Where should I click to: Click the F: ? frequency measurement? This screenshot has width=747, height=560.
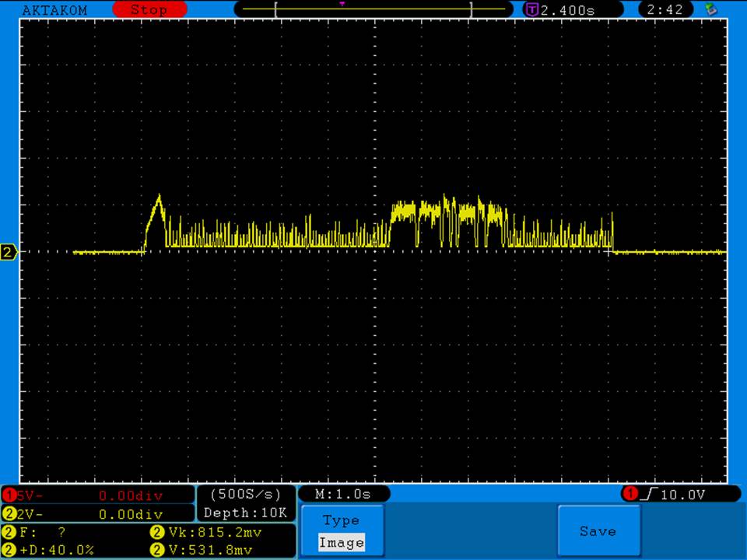tap(42, 532)
